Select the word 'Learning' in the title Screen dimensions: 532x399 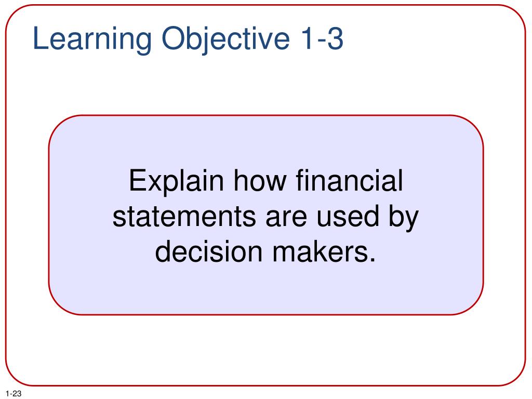(x=92, y=40)
